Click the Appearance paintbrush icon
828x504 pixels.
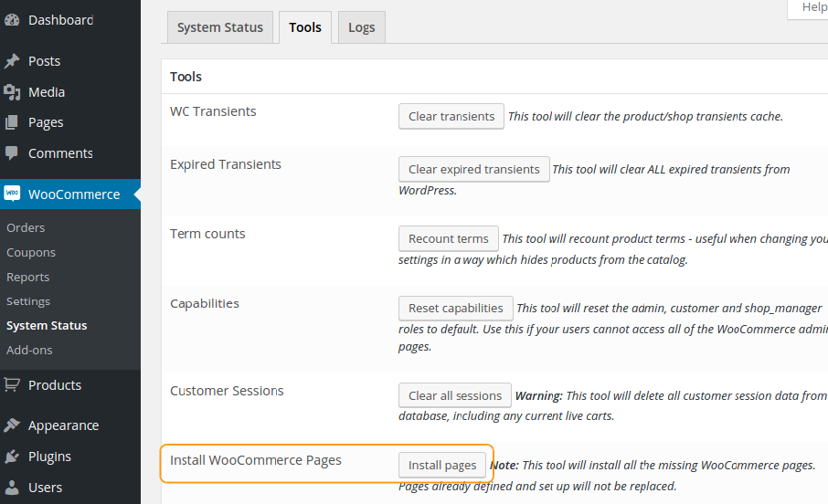[x=12, y=425]
